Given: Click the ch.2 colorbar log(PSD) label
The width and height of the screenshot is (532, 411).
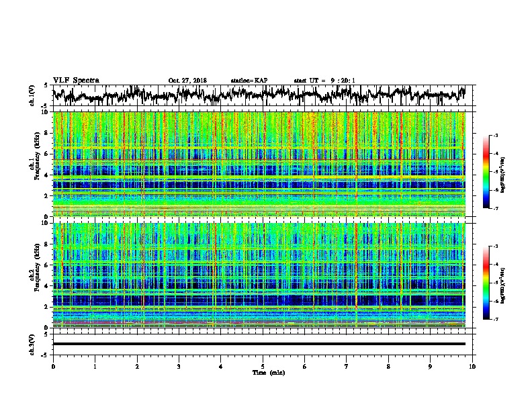Looking at the screenshot, I should [503, 285].
